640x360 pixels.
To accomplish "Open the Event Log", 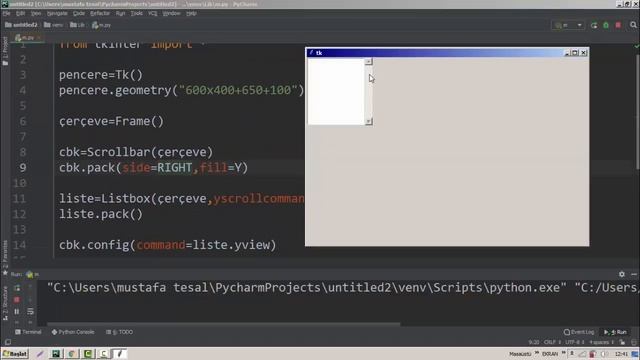I will [579, 332].
